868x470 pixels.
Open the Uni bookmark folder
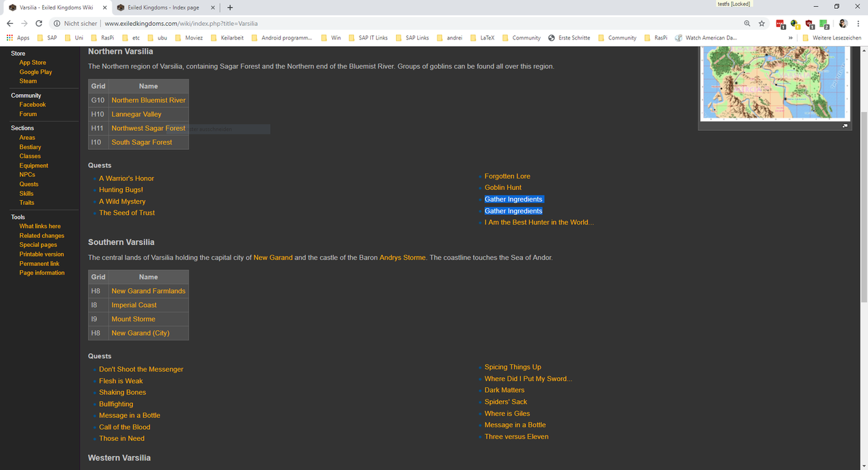pyautogui.click(x=74, y=38)
